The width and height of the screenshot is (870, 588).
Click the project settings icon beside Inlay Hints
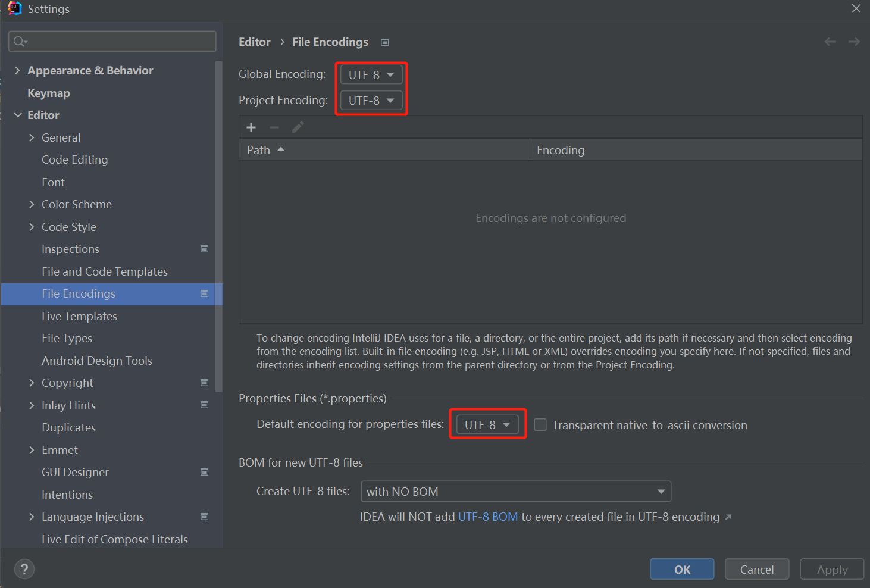pyautogui.click(x=204, y=405)
